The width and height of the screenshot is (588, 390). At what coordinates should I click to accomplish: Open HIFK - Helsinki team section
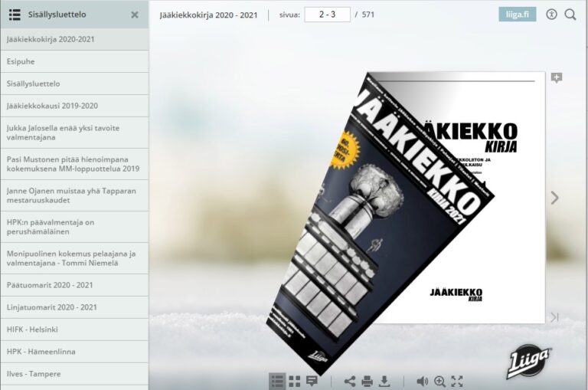(x=74, y=329)
